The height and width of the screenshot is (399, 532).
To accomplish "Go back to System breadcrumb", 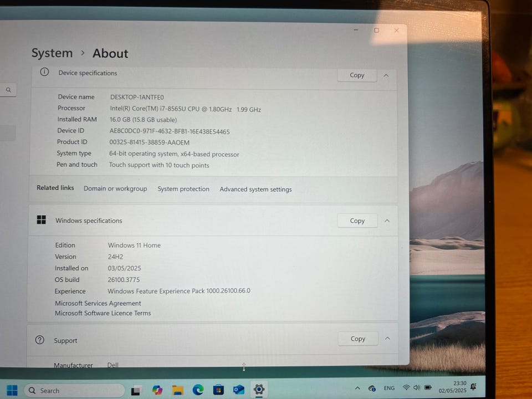I will pos(52,53).
